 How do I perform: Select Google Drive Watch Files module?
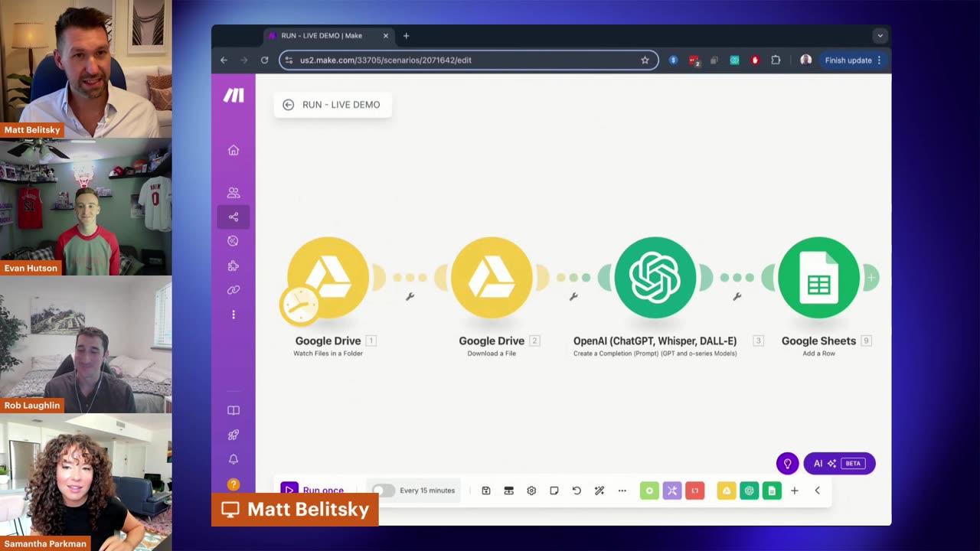pos(328,277)
